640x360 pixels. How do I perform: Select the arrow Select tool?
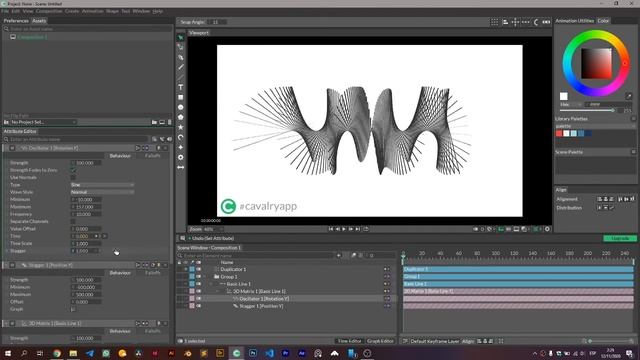[180, 38]
